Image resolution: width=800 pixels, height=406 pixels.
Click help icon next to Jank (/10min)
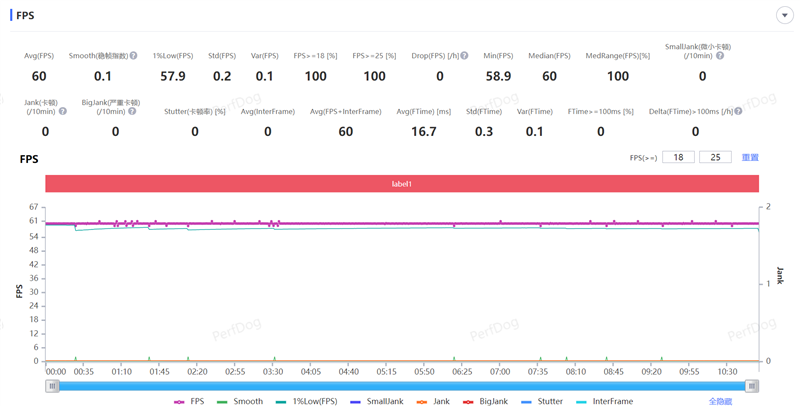coord(62,111)
